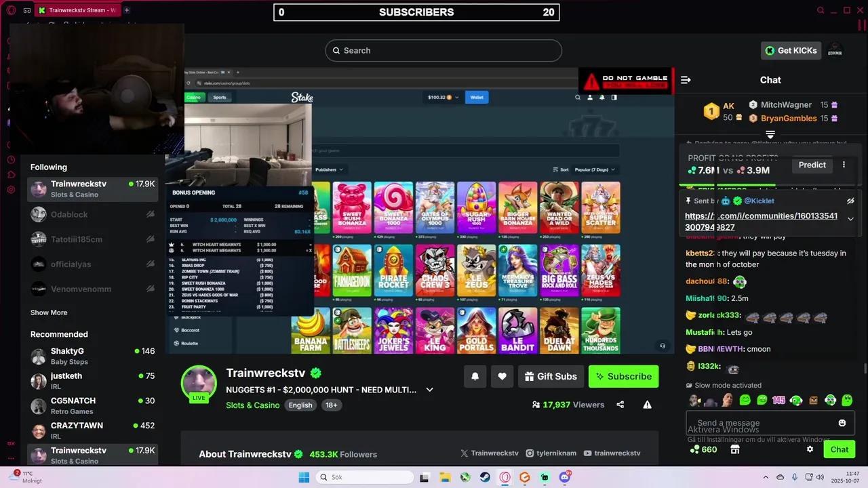Open the OneDrive tray icon

click(x=780, y=477)
